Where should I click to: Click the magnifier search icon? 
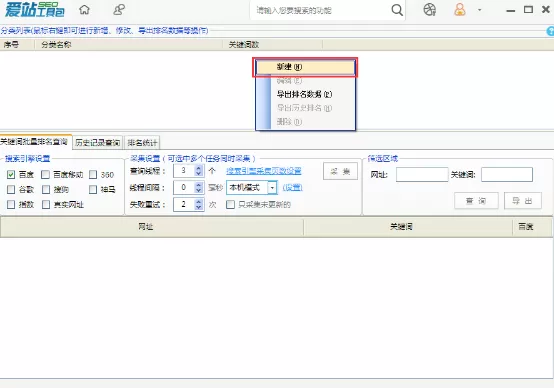pyautogui.click(x=397, y=10)
